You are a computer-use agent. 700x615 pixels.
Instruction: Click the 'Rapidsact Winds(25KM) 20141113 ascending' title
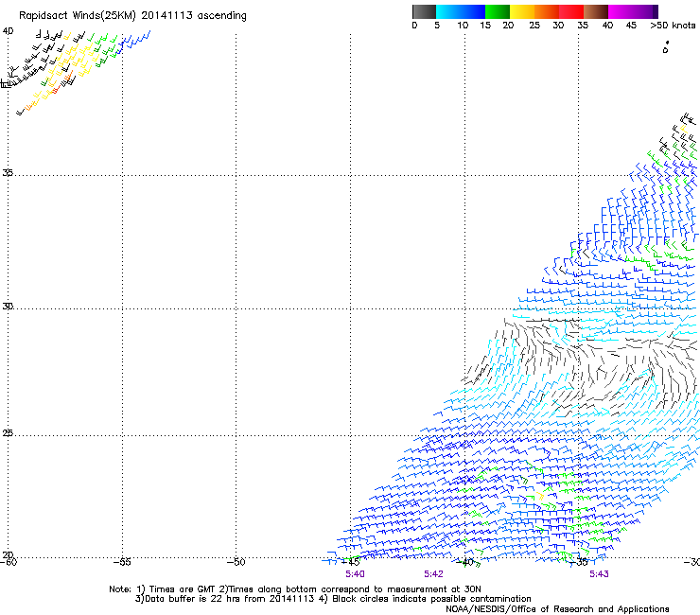point(132,16)
